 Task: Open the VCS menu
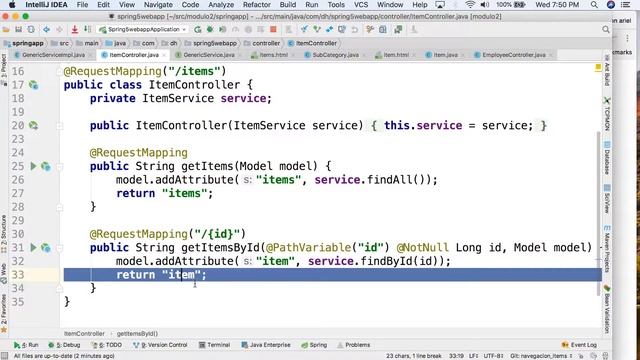(361, 5)
